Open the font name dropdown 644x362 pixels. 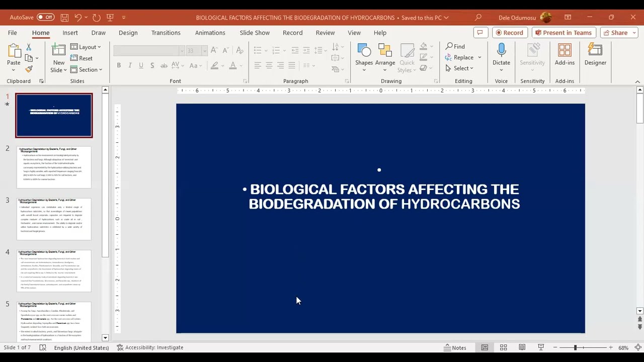click(182, 51)
